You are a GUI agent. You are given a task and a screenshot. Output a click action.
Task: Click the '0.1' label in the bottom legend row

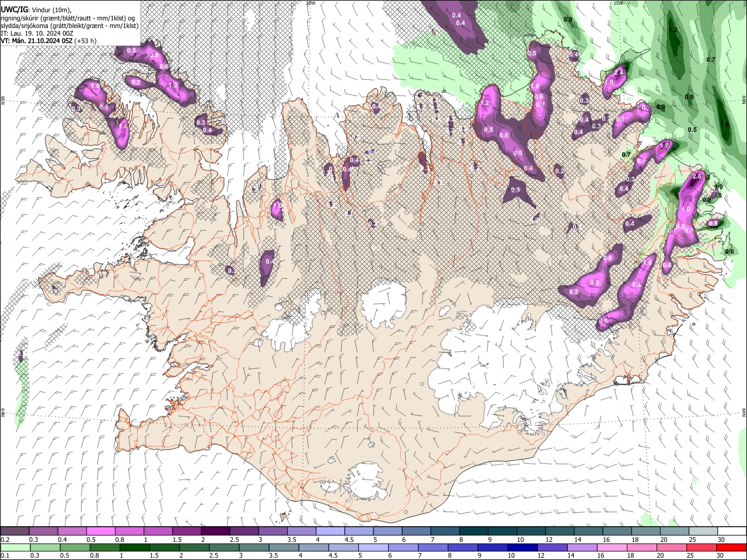coord(5,555)
